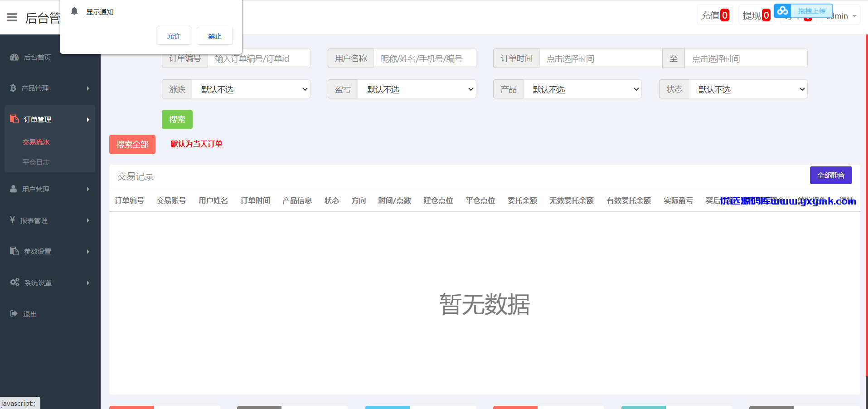The image size is (868, 409).
Task: Click the document icon beside 参数设置
Action: click(15, 251)
